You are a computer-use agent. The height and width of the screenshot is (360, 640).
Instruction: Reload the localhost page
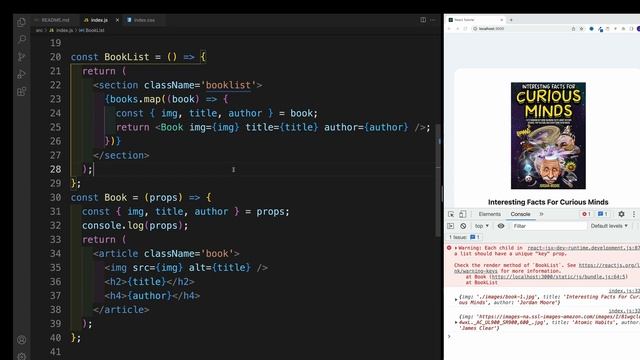[x=465, y=29]
